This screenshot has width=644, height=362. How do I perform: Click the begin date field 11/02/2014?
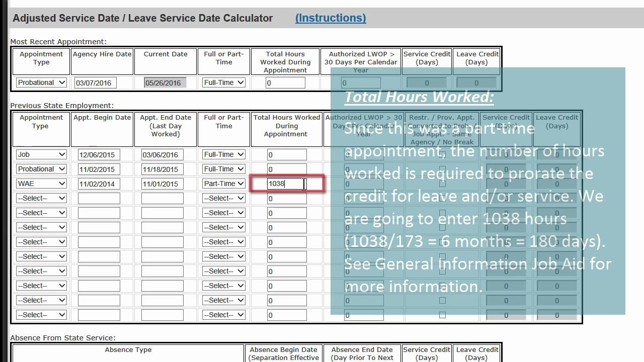(99, 184)
